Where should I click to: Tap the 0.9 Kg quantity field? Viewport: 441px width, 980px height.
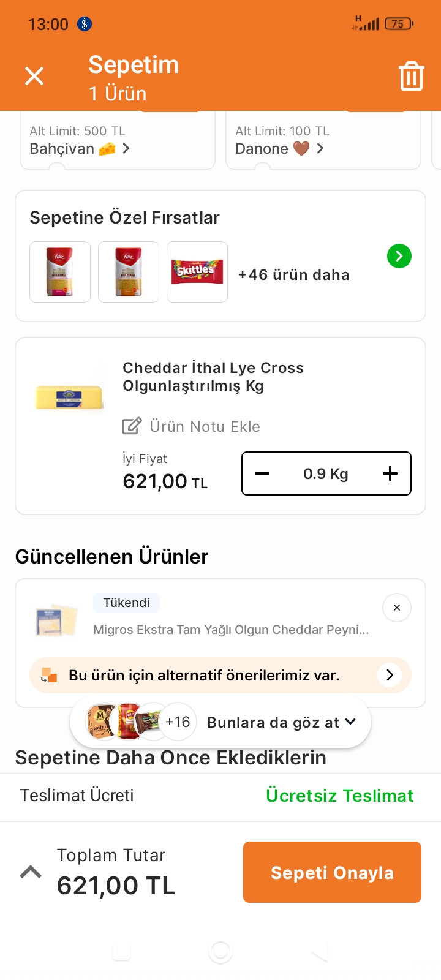click(326, 473)
